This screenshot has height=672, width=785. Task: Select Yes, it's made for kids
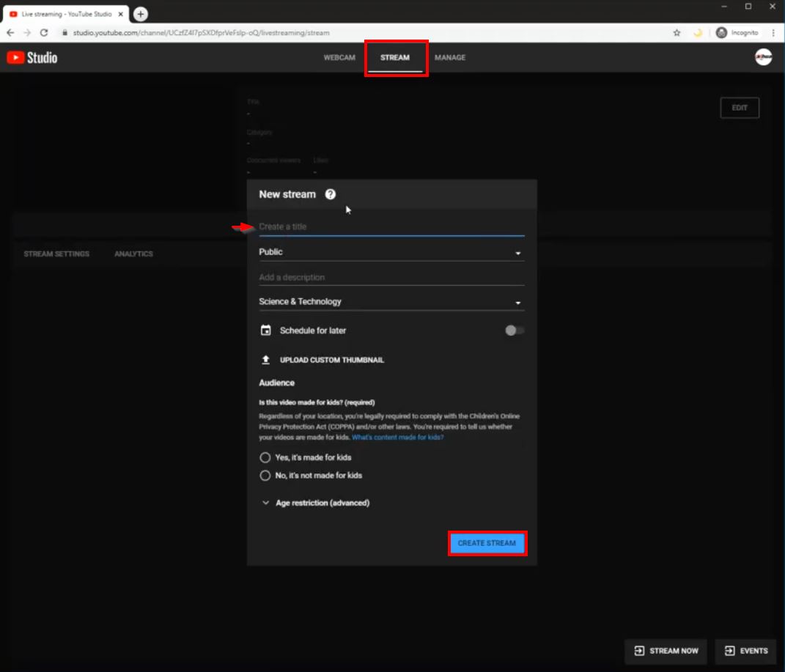coord(265,457)
